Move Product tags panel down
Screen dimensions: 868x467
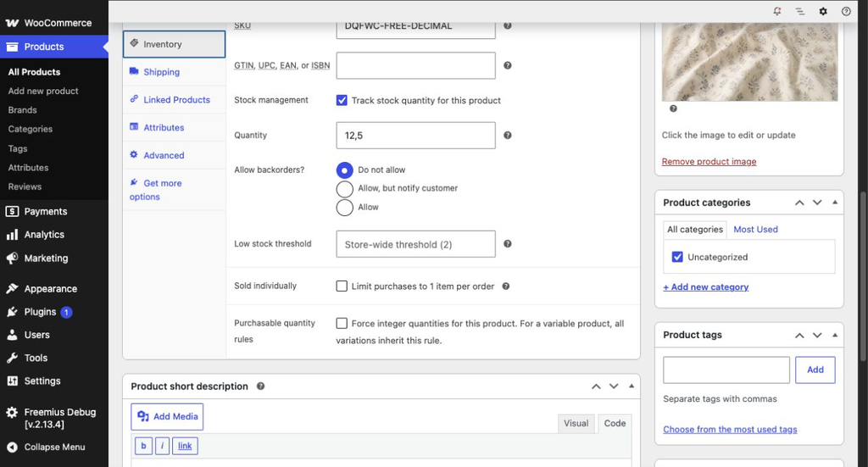point(817,336)
